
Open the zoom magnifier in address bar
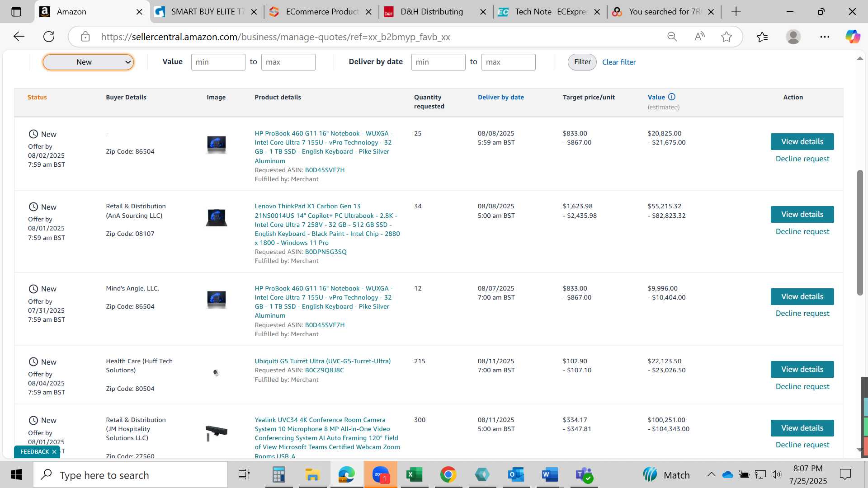pos(672,37)
